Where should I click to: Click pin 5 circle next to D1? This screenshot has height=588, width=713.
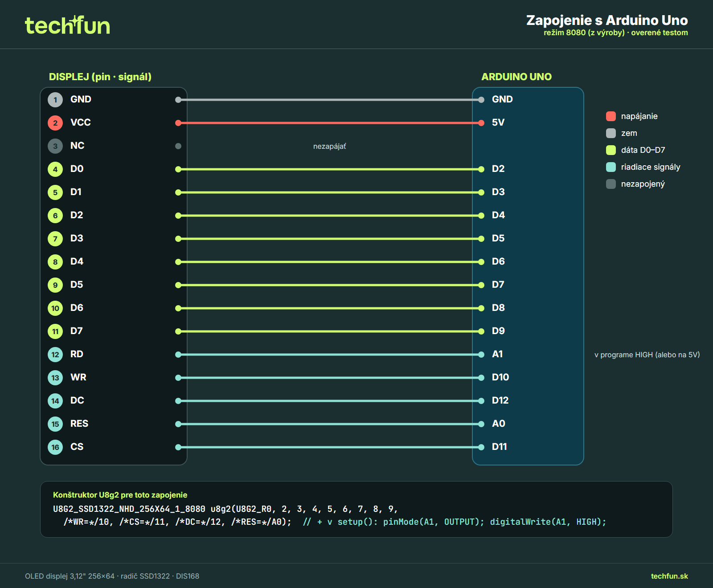pos(55,192)
